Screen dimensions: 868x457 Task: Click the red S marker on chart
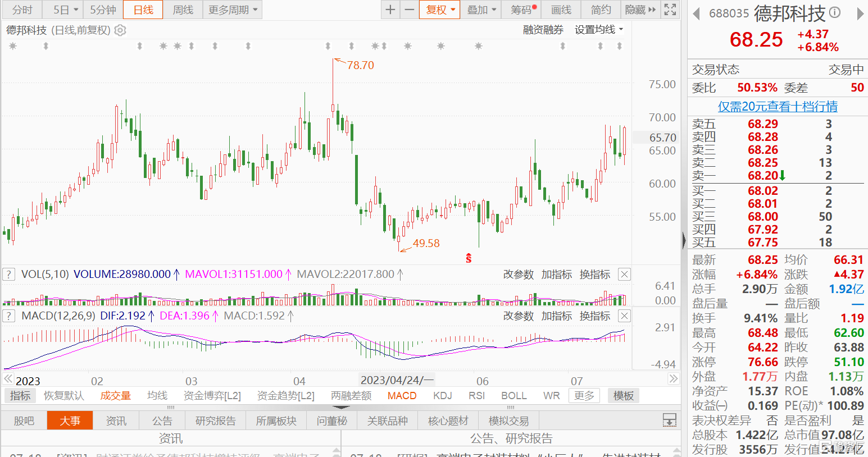click(469, 258)
